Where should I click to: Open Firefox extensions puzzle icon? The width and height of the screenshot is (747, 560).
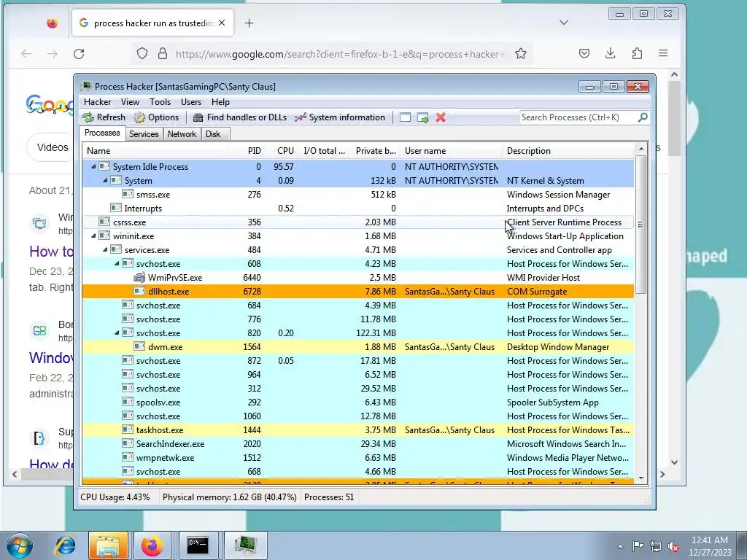pyautogui.click(x=637, y=53)
